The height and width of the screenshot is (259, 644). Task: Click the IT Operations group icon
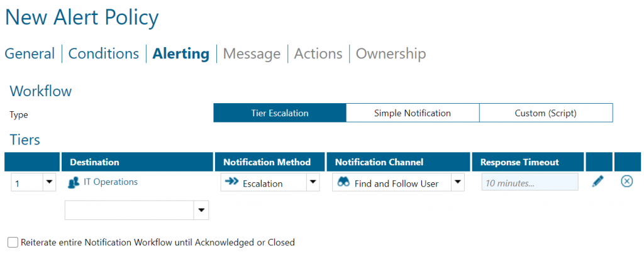(74, 183)
